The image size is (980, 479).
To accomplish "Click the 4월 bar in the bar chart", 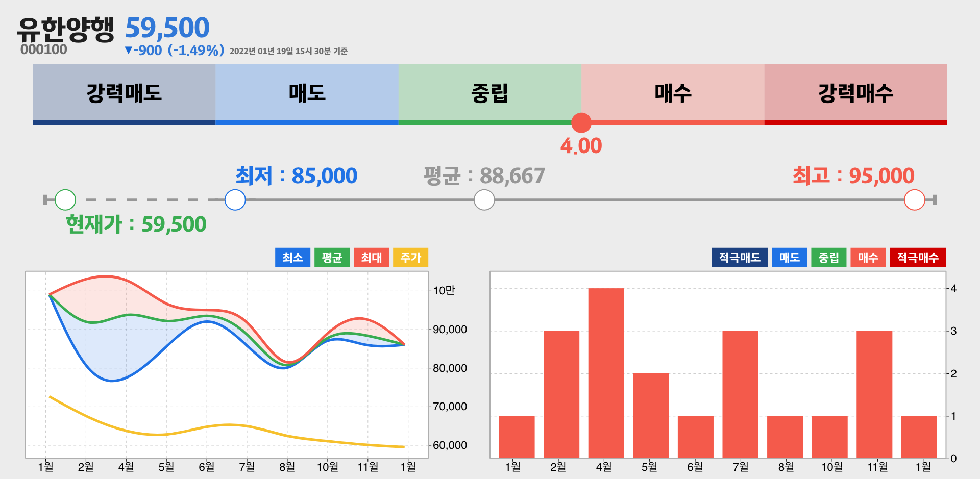I will [606, 373].
